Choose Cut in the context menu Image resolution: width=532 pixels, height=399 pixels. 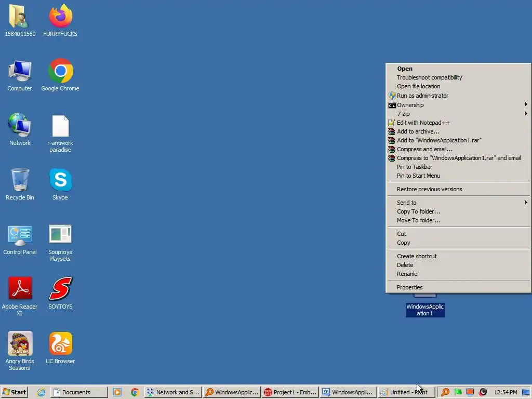tap(459, 234)
